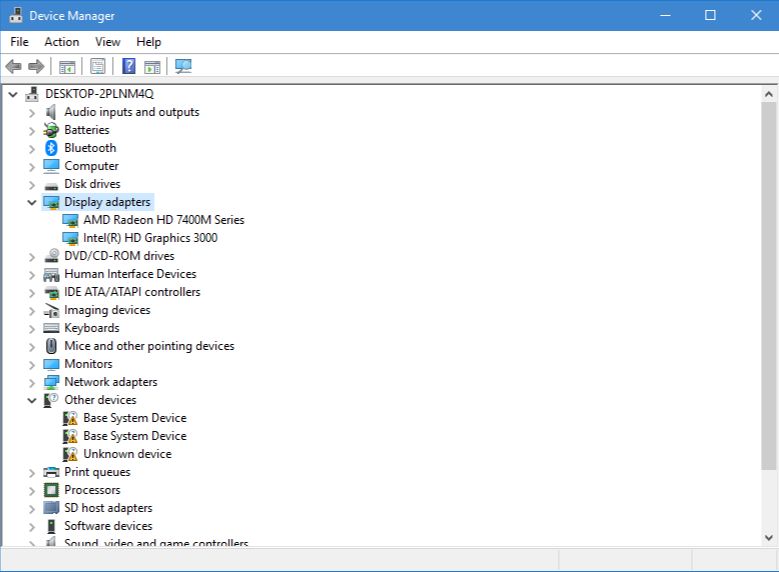Screen dimensions: 779x572
Task: Click the blue Help question-mark icon
Action: [x=129, y=66]
